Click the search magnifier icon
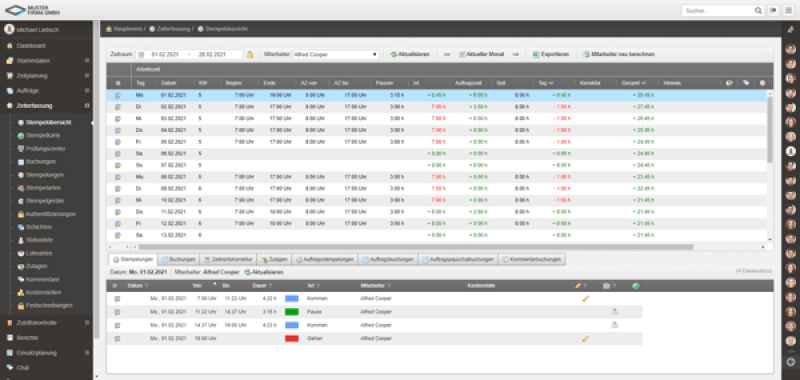This screenshot has width=800, height=380. 758,10
